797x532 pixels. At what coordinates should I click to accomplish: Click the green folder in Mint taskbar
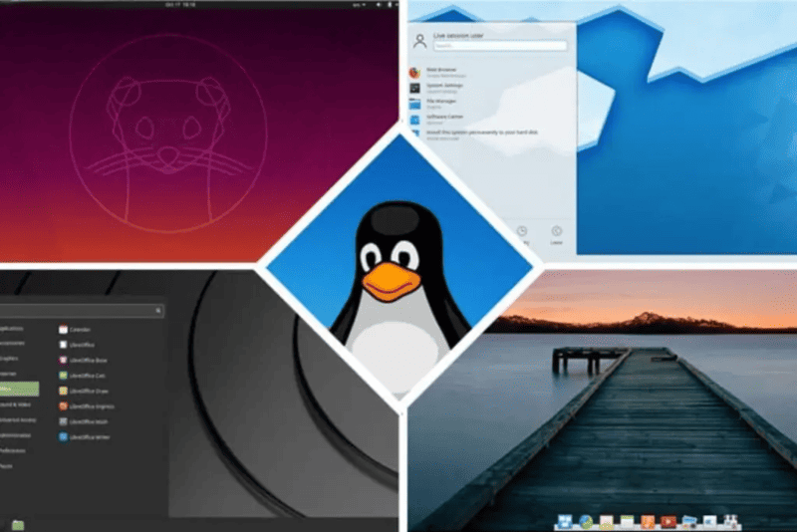coord(18,524)
